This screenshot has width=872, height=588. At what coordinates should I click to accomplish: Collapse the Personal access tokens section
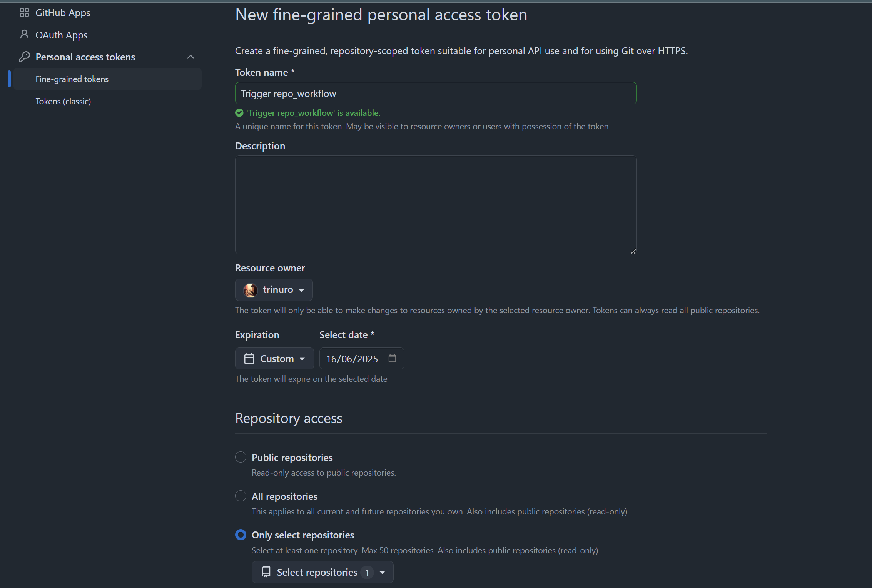190,57
